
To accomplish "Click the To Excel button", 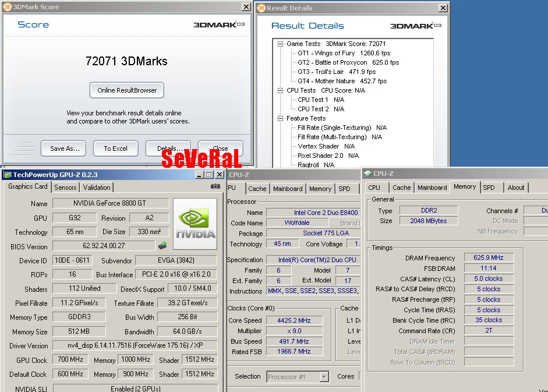I will coord(116,149).
